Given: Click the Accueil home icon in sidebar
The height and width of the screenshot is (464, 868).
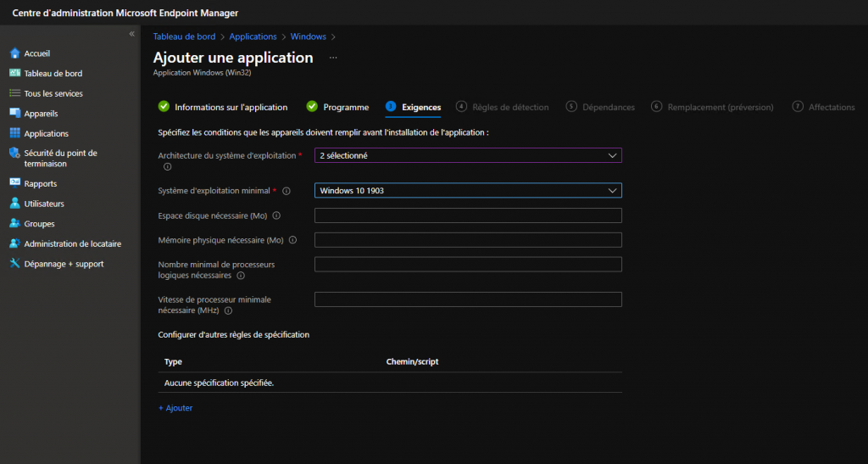Looking at the screenshot, I should click(15, 53).
